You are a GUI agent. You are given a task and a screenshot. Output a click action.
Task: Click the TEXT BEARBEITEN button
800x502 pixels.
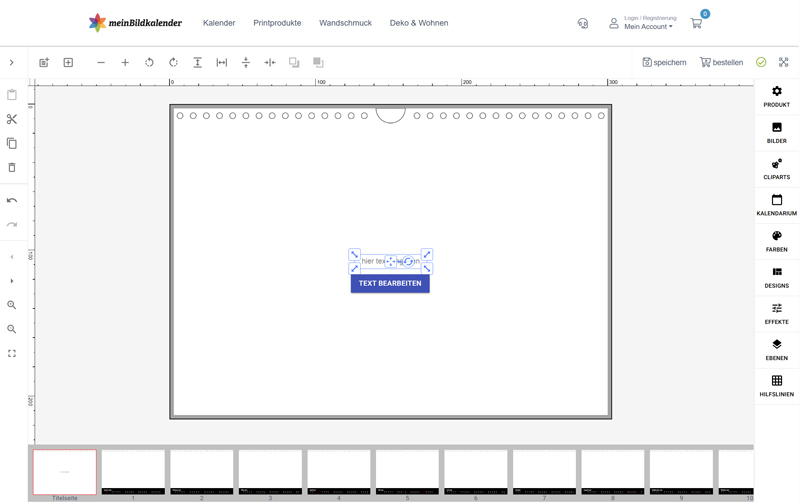point(390,283)
